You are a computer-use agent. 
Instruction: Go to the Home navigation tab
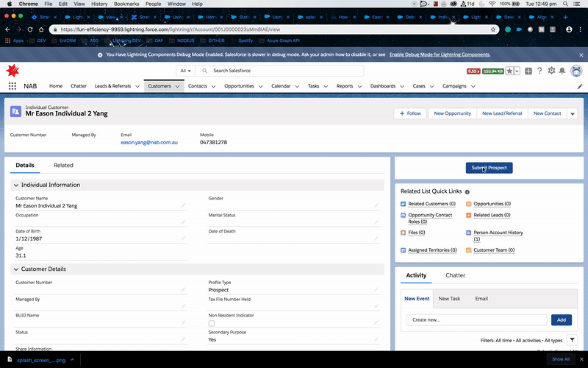[x=56, y=86]
